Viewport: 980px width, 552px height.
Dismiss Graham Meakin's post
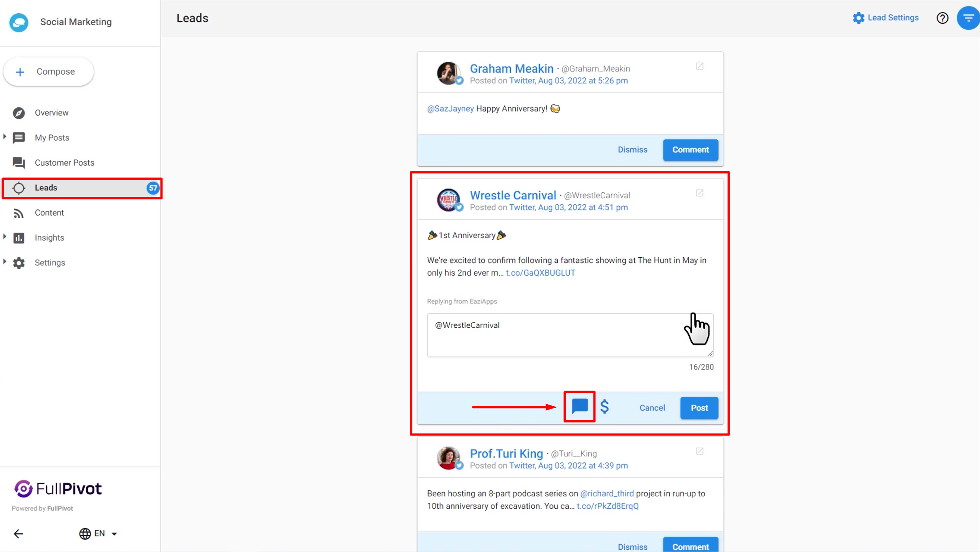(632, 150)
